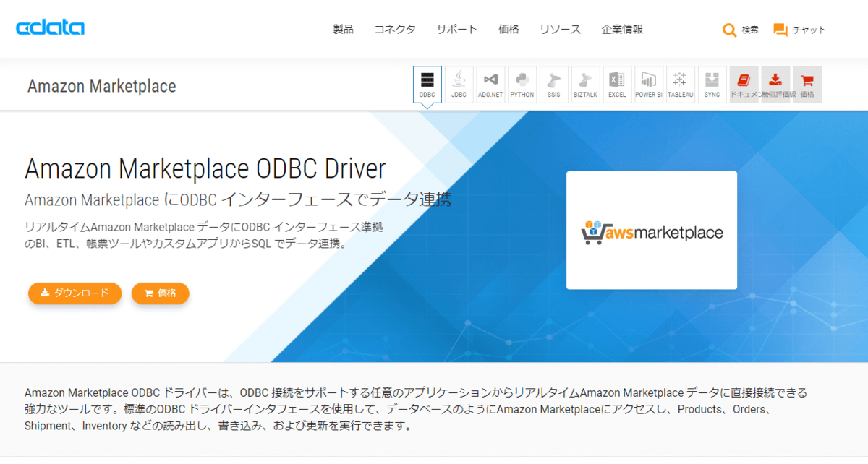Open the orange chat bubble icon
868x464 pixels.
point(780,30)
